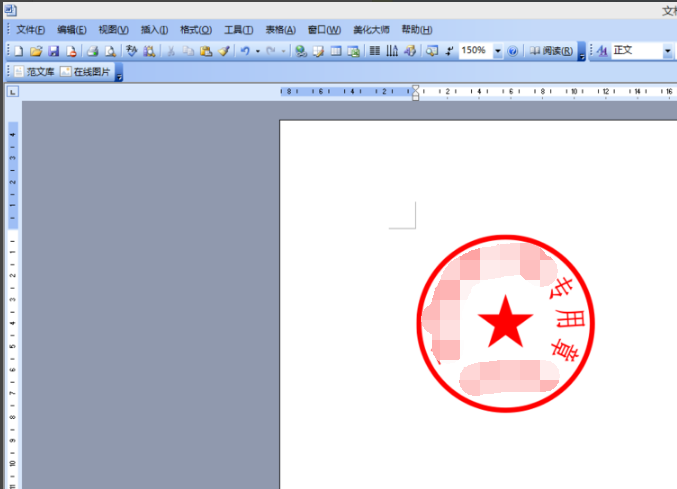The height and width of the screenshot is (489, 677).
Task: Open the 窗口(W) menu
Action: point(324,30)
